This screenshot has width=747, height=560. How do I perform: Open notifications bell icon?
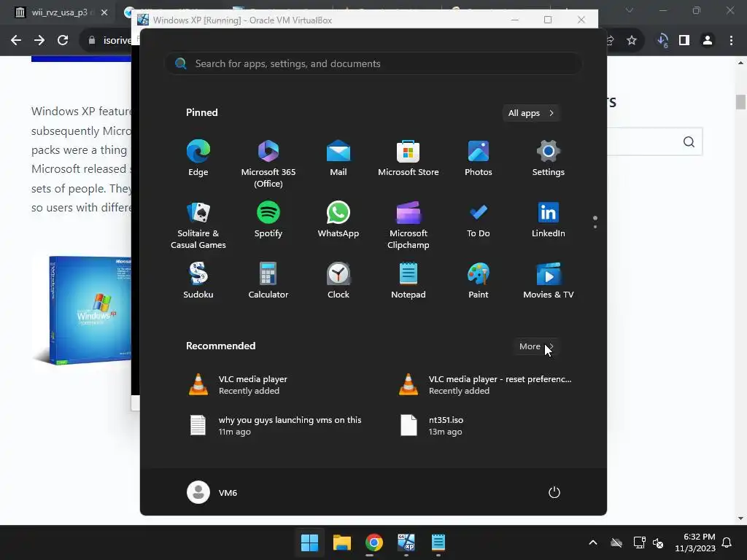(x=727, y=542)
